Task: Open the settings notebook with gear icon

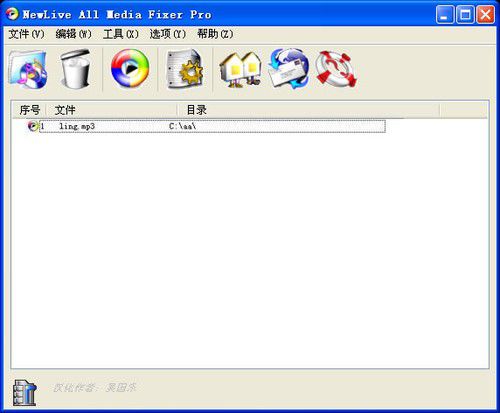Action: [x=185, y=69]
